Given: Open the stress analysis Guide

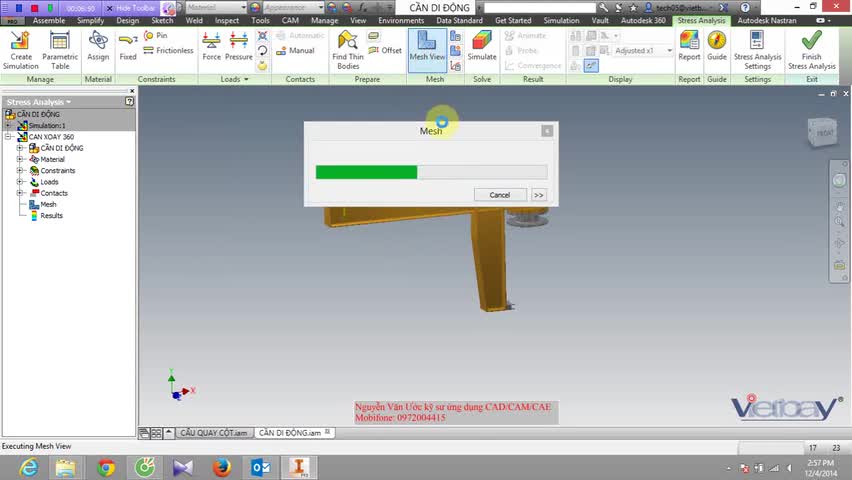Looking at the screenshot, I should pyautogui.click(x=717, y=46).
